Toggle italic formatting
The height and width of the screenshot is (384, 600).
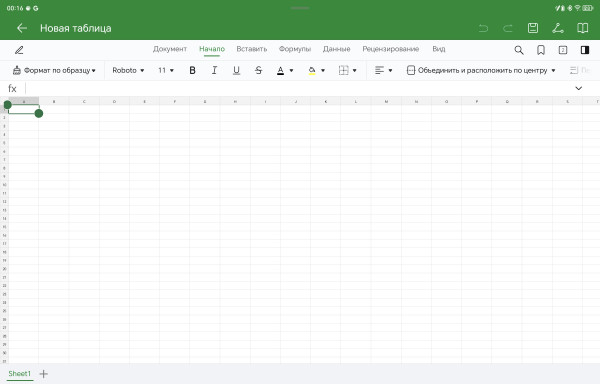(x=214, y=70)
